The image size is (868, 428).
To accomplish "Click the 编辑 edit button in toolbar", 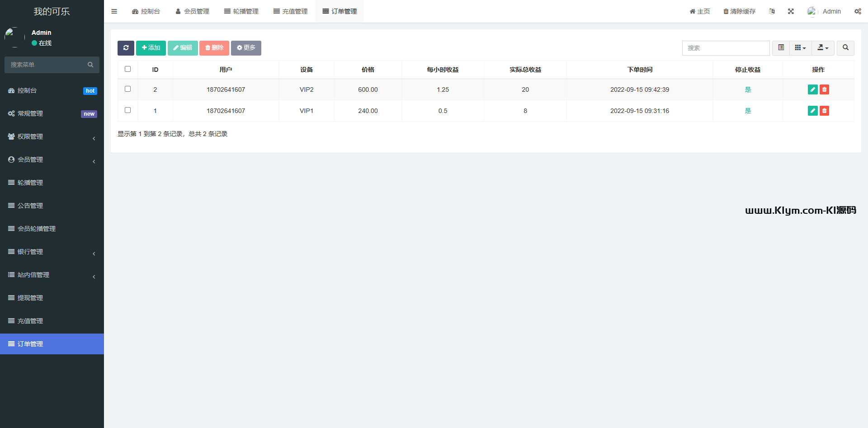I will 183,48.
